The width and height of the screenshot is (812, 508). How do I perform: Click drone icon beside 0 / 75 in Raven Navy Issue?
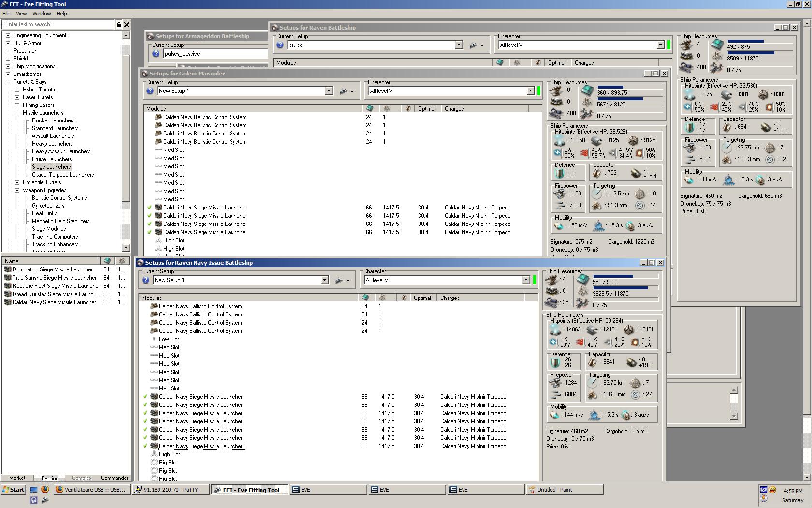pyautogui.click(x=583, y=303)
